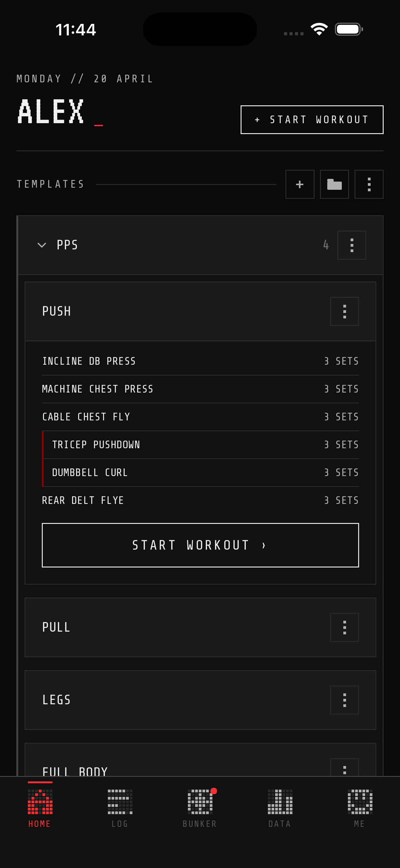This screenshot has width=400, height=868.
Task: Tap the add template plus icon
Action: (x=299, y=184)
